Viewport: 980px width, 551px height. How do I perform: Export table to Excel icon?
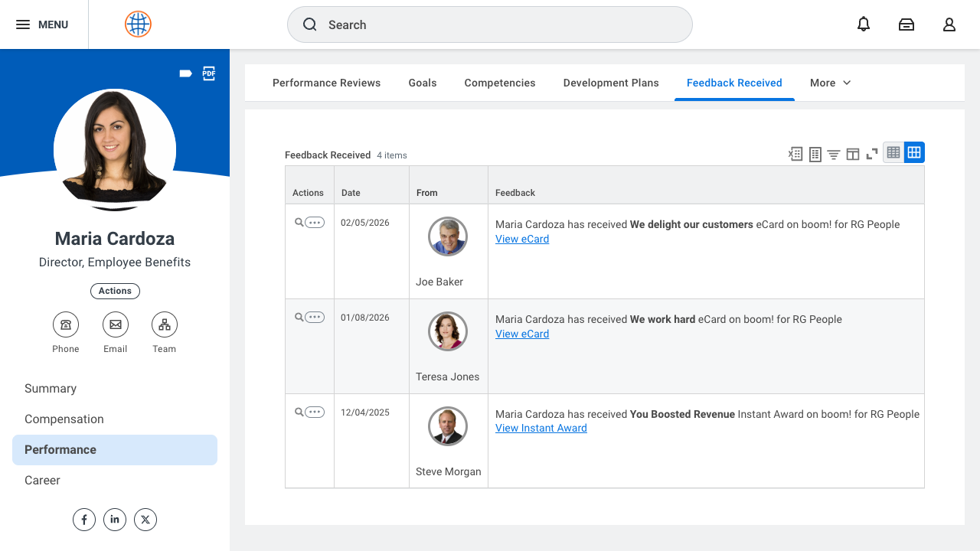click(795, 154)
